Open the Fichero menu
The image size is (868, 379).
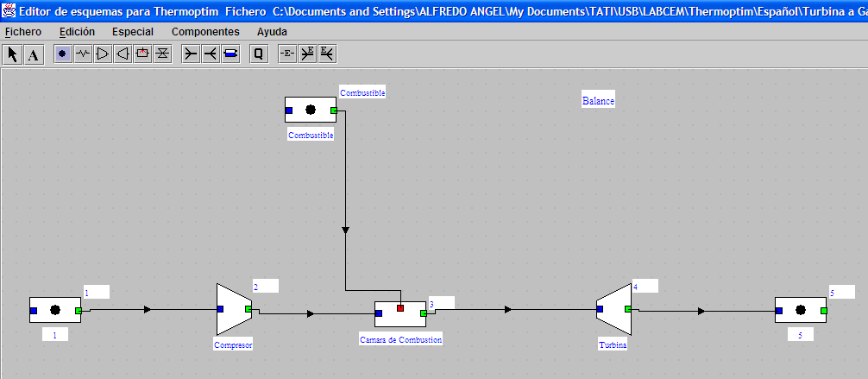point(22,32)
